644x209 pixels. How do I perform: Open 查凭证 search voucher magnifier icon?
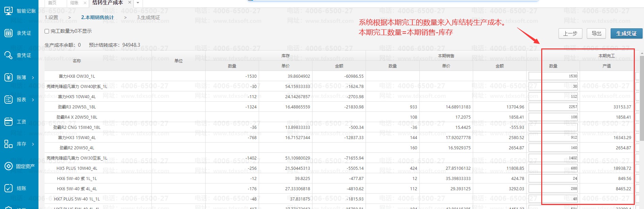[9, 55]
